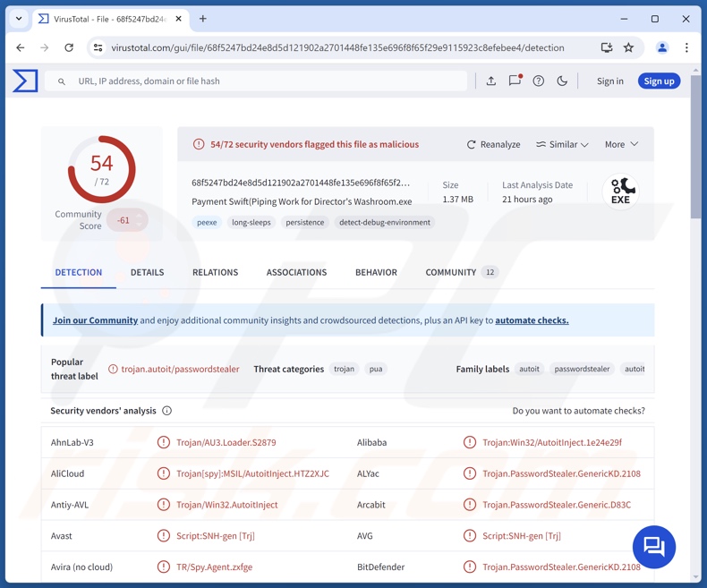The width and height of the screenshot is (707, 588).
Task: Click the browser address bar URL
Action: coord(337,47)
